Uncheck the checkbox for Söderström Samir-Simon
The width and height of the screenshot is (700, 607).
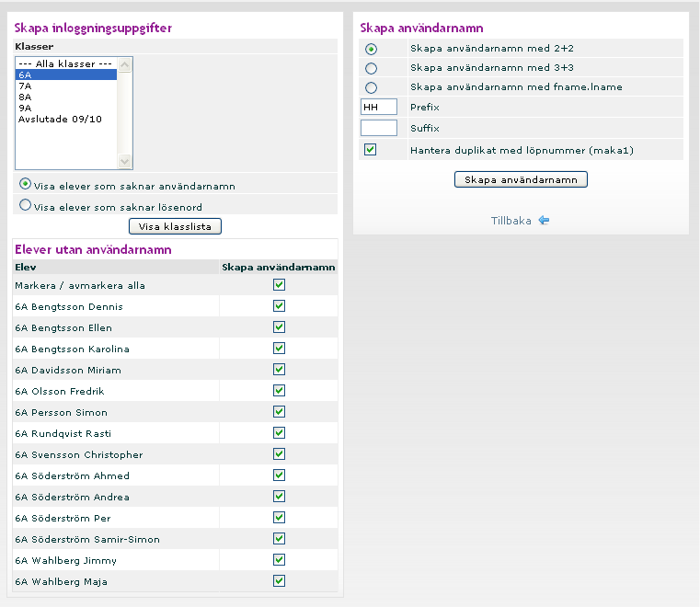coord(279,539)
